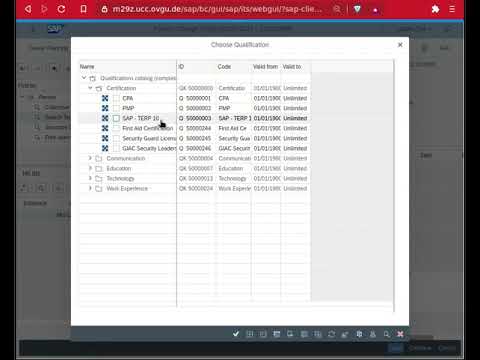Click the folder icon next to Technology
Image resolution: width=480 pixels, height=360 pixels.
(x=99, y=179)
